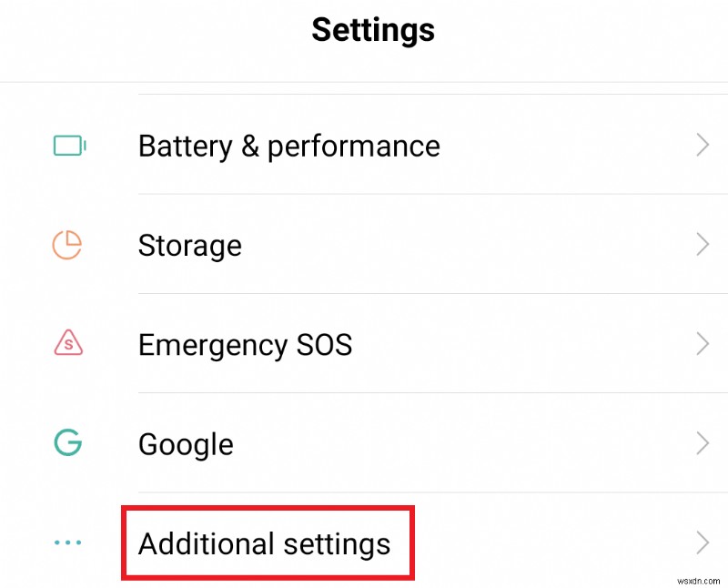Click the Storage text label
This screenshot has height=588, width=728.
point(189,245)
